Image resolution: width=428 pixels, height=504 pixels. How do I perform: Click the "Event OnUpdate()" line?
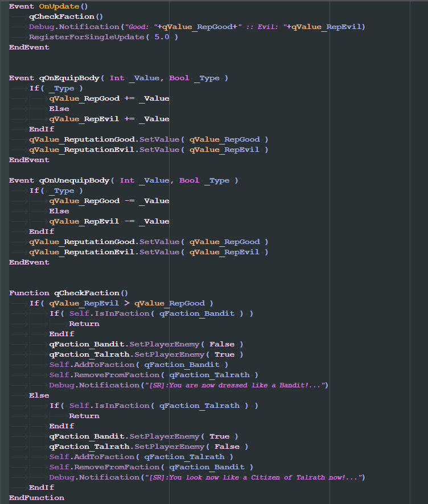48,6
